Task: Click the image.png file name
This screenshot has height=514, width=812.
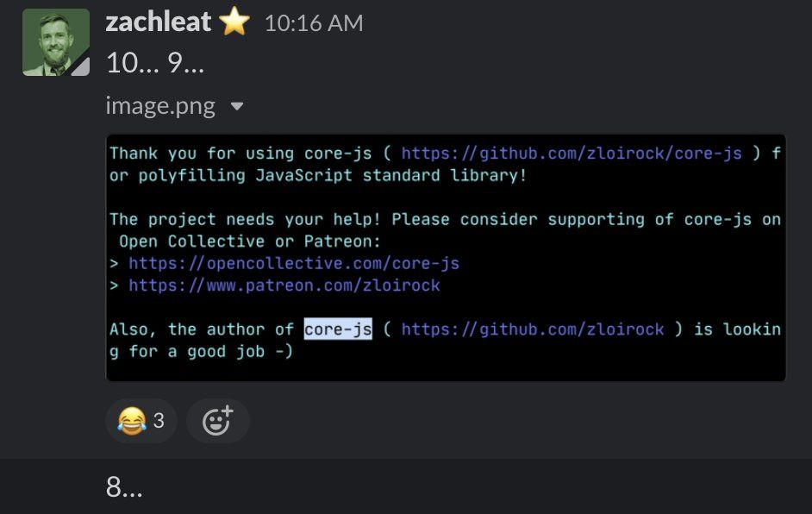Action: click(x=160, y=106)
